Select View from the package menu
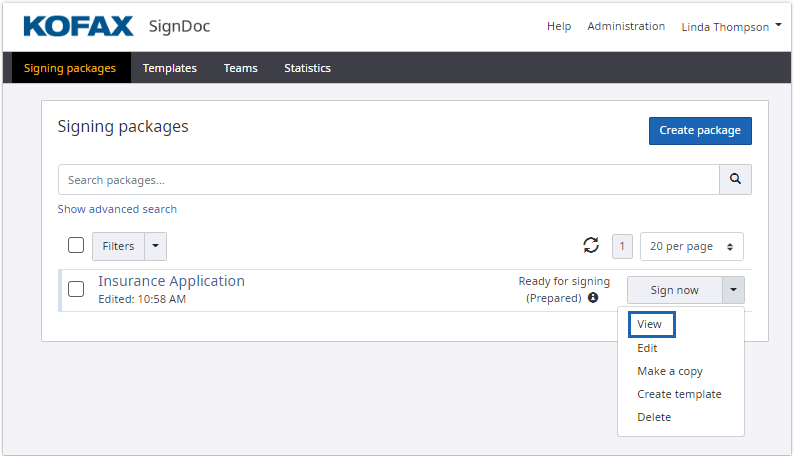The image size is (794, 458). tap(650, 324)
